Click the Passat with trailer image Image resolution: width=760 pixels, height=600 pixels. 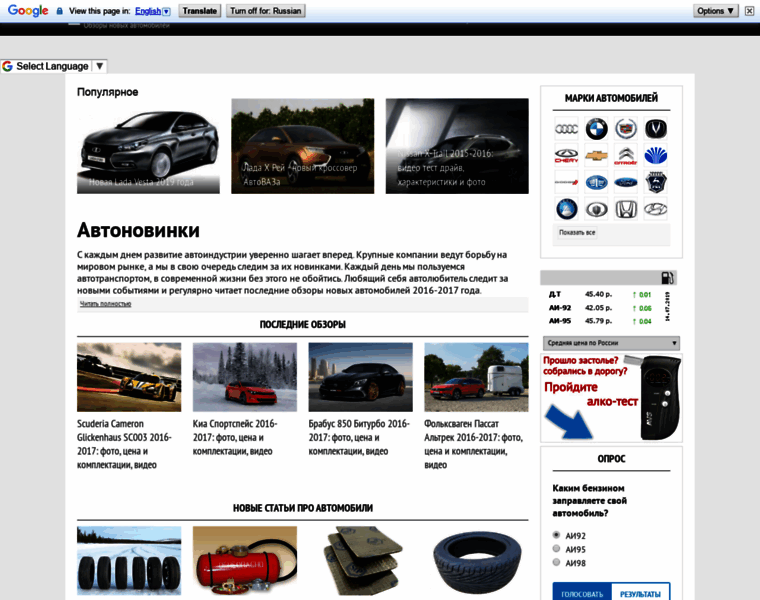tap(476, 378)
